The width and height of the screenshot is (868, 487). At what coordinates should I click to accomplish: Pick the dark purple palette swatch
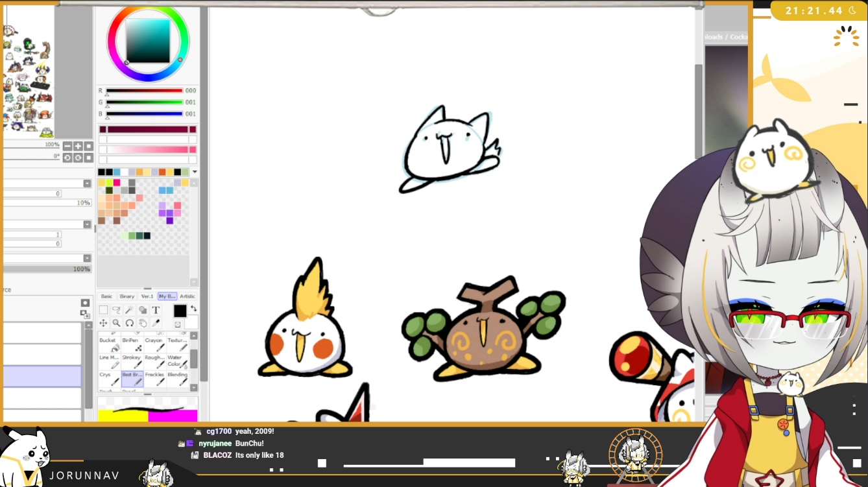pos(169,220)
